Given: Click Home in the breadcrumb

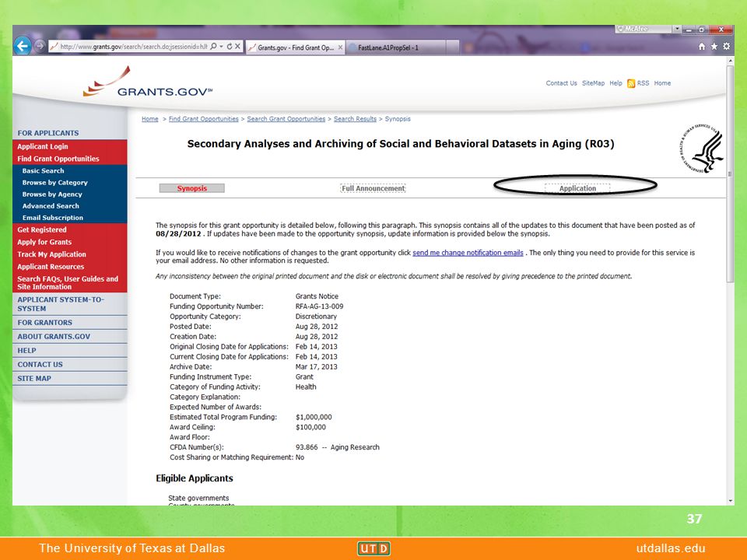Looking at the screenshot, I should coord(149,119).
